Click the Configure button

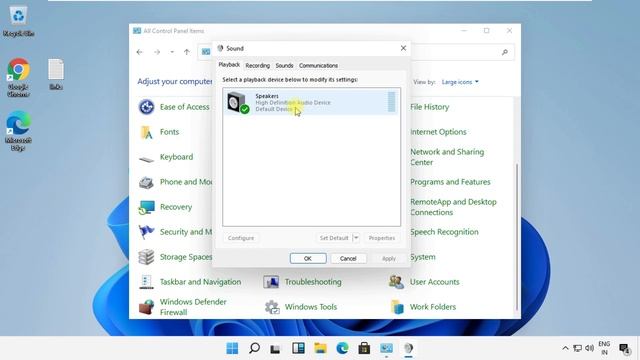[x=241, y=238]
